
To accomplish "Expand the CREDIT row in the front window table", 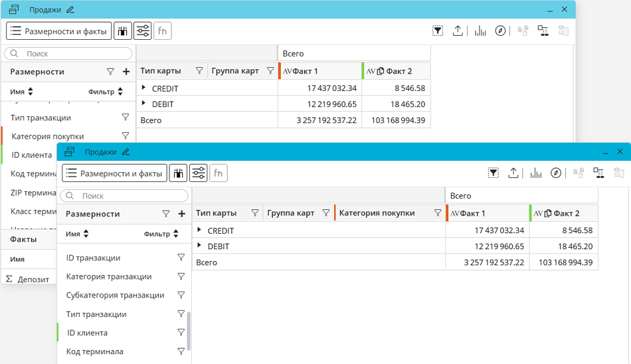I will coord(199,230).
